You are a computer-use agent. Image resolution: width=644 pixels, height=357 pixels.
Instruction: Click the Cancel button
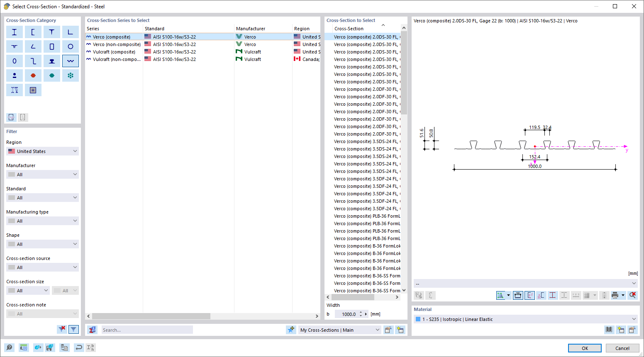pyautogui.click(x=622, y=348)
